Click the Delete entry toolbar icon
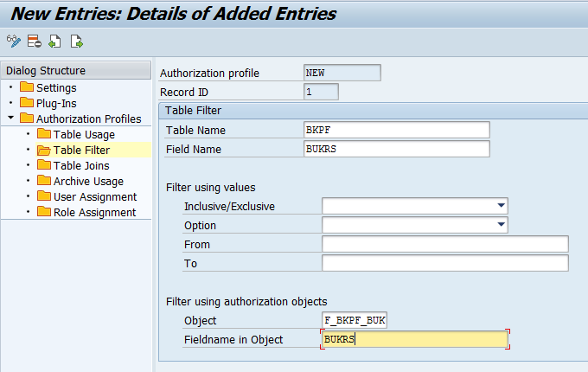Image resolution: width=588 pixels, height=372 pixels. [34, 42]
